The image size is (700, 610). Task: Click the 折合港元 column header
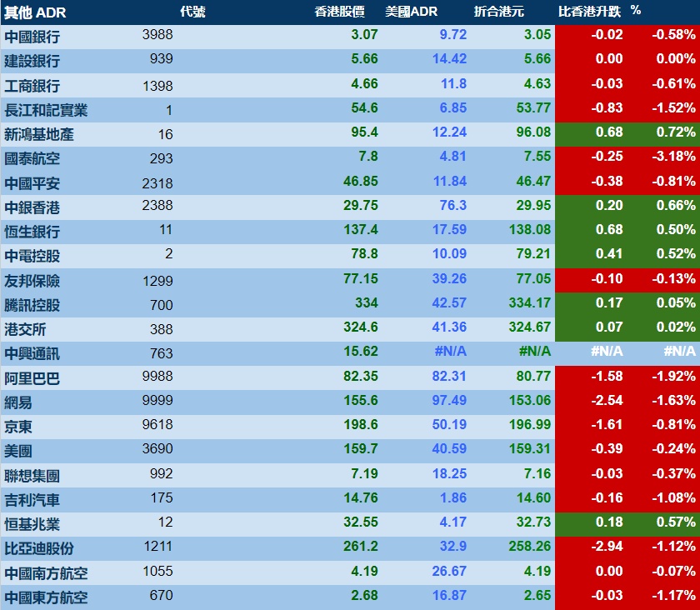point(498,12)
